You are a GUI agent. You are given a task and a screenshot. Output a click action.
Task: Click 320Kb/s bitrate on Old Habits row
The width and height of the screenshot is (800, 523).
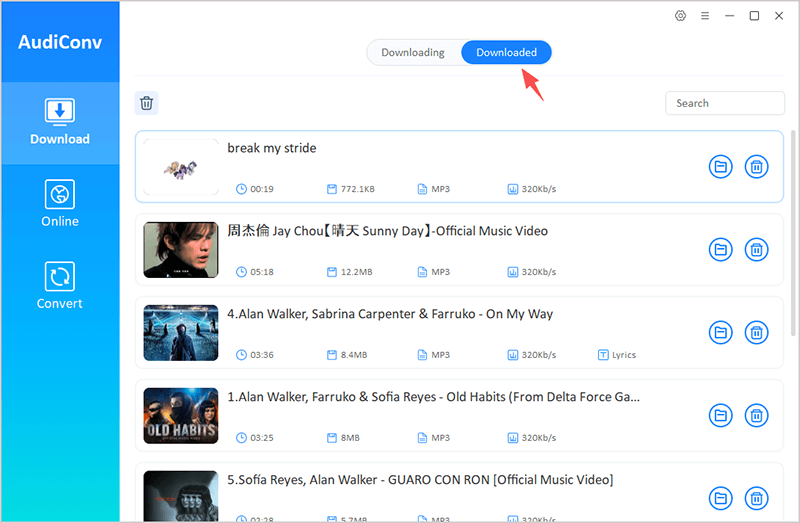point(539,438)
